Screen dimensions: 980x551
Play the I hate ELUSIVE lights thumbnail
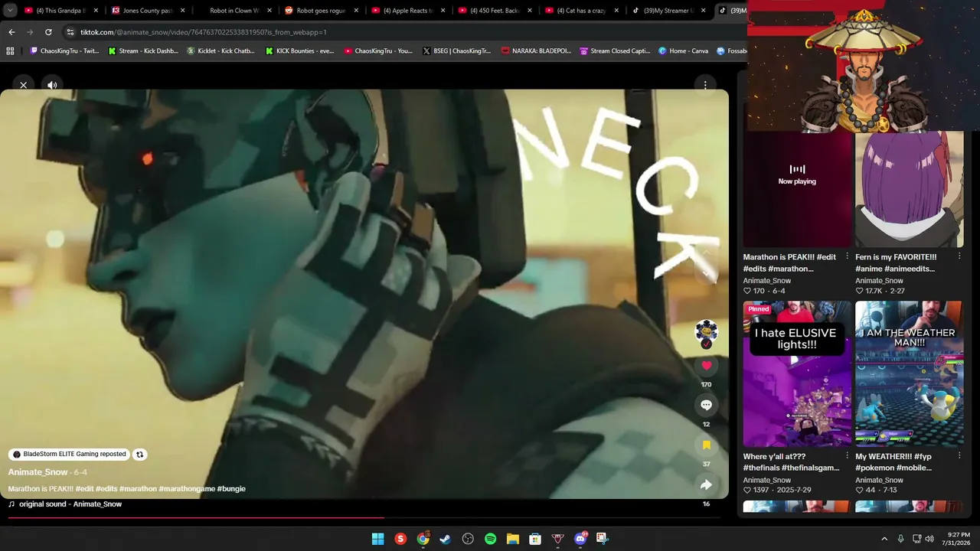(x=797, y=373)
